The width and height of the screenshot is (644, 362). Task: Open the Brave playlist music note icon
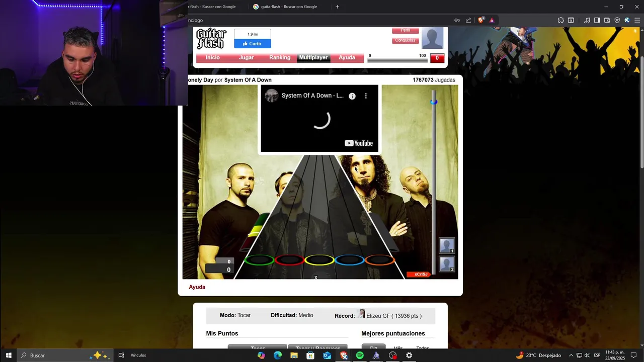[587, 20]
